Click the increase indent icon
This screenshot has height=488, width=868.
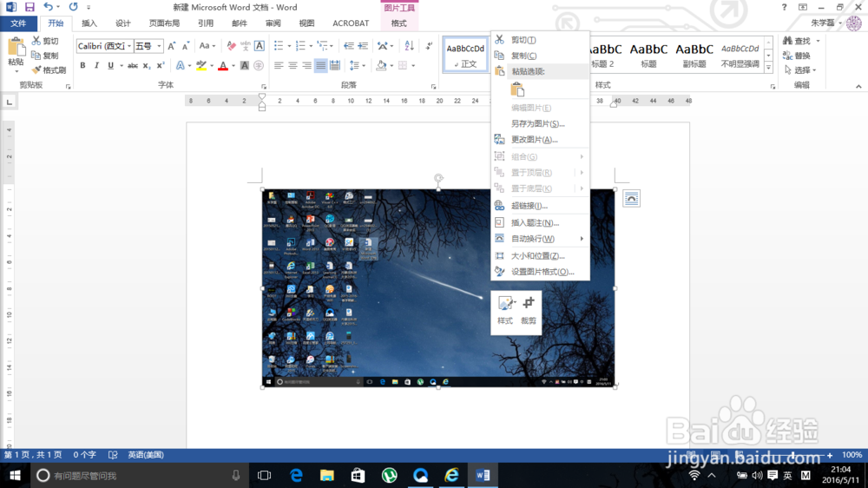tap(363, 46)
